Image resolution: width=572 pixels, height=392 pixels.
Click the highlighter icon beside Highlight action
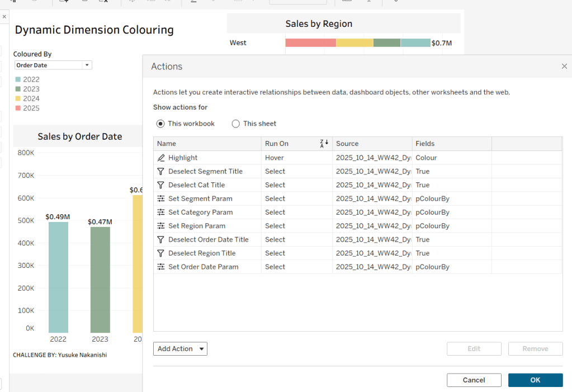[161, 158]
